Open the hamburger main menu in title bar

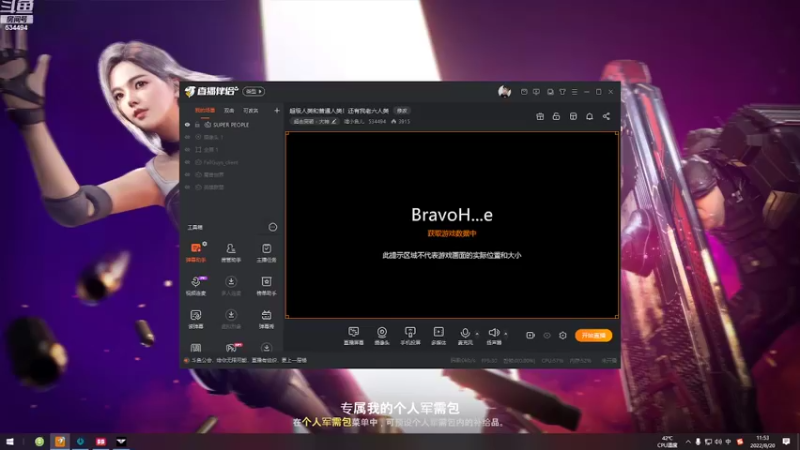pos(574,92)
